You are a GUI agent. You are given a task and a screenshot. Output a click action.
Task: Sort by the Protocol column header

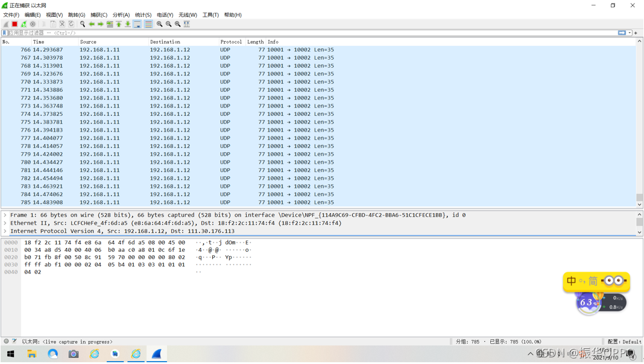(231, 42)
